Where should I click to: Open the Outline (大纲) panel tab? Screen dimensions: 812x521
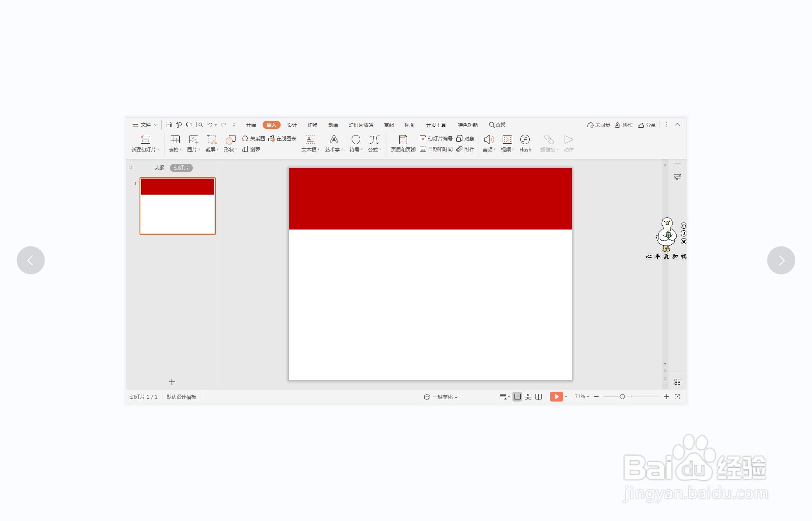point(159,168)
